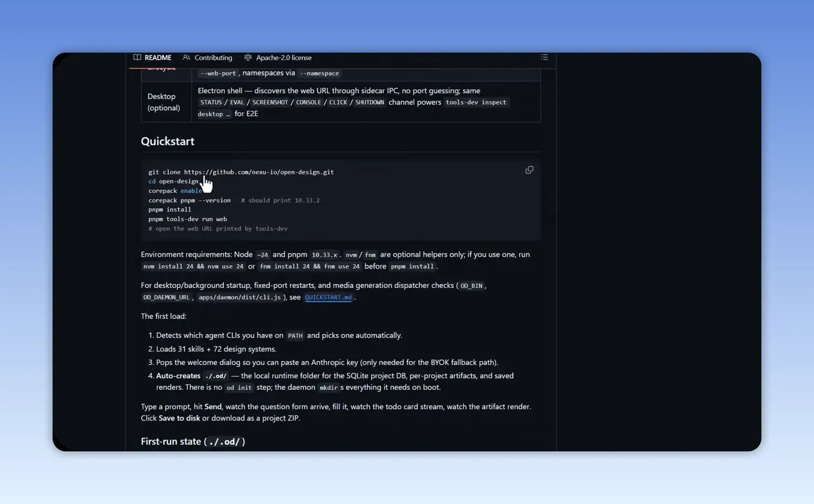Click the "apps/daemon/dist/cli.js" inline code

click(x=240, y=297)
